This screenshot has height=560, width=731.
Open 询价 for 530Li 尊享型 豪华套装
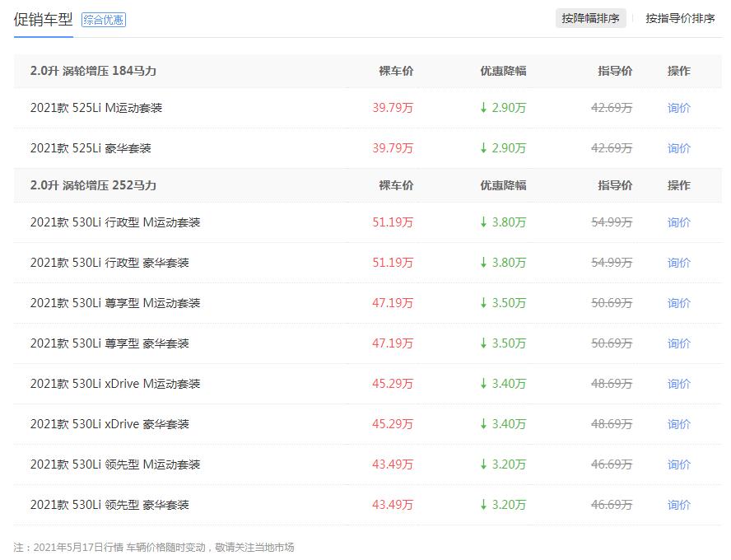[679, 343]
